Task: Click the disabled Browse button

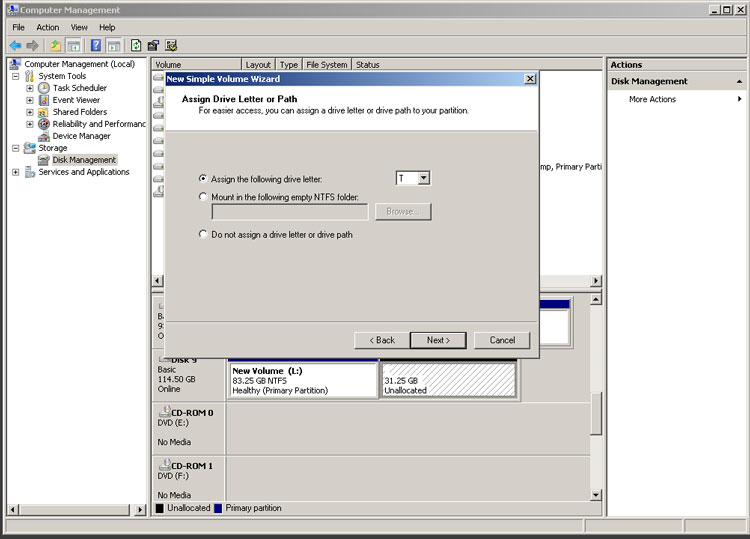Action: (403, 211)
